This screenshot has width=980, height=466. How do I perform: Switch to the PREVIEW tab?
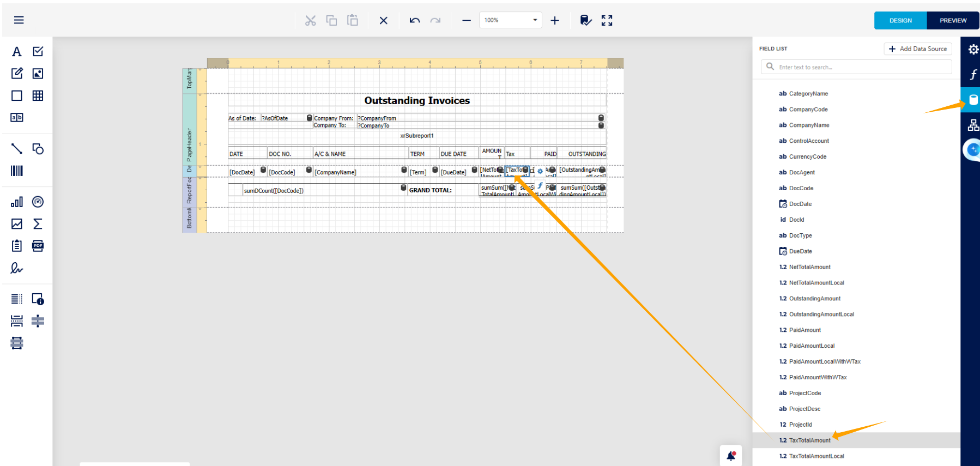[x=953, y=20]
